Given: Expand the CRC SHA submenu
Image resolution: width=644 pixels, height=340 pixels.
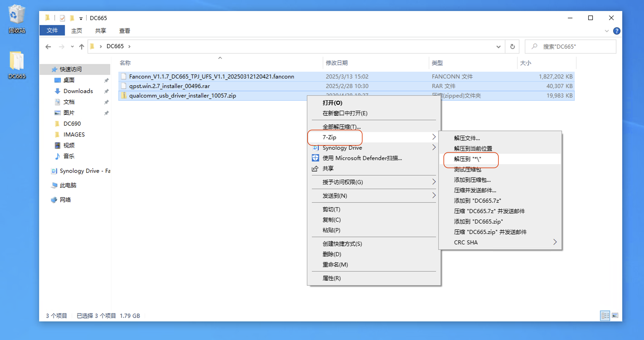Looking at the screenshot, I should (x=555, y=242).
